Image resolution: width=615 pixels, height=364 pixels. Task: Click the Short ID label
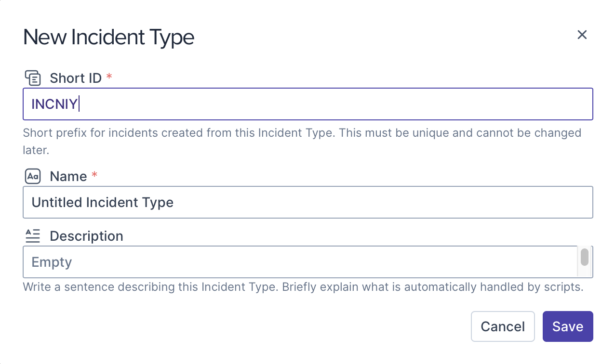click(x=76, y=78)
